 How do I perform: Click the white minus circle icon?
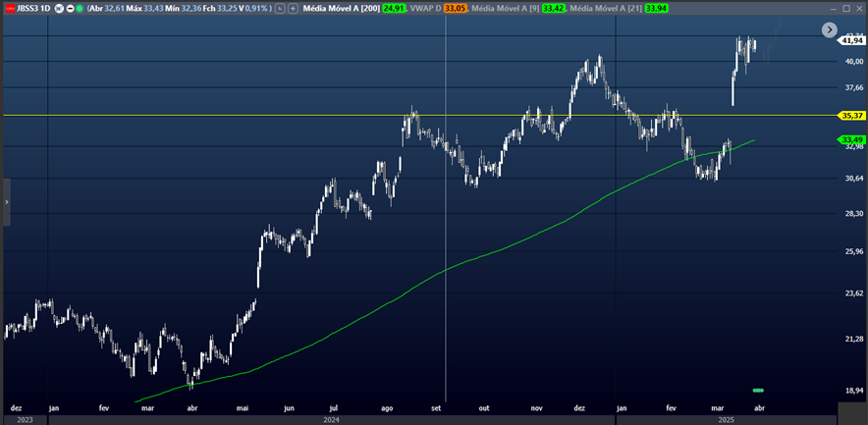pyautogui.click(x=68, y=8)
